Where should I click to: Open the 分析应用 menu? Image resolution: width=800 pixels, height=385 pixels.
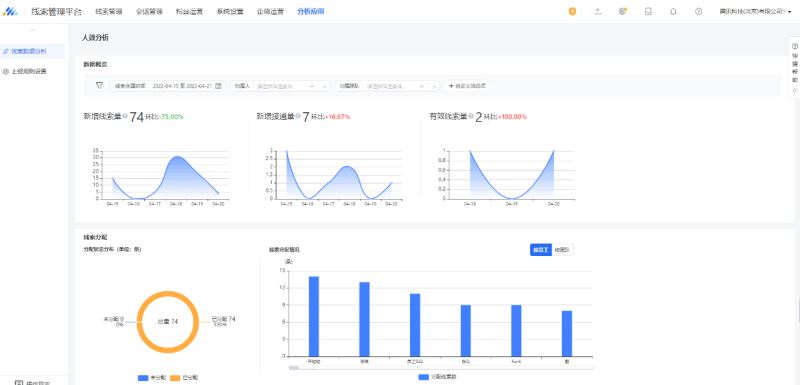point(310,12)
